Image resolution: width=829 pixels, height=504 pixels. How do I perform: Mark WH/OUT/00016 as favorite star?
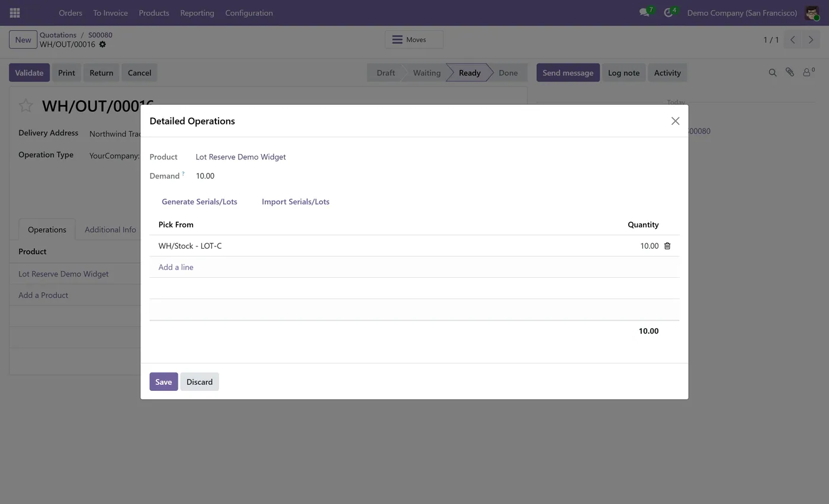click(x=25, y=106)
